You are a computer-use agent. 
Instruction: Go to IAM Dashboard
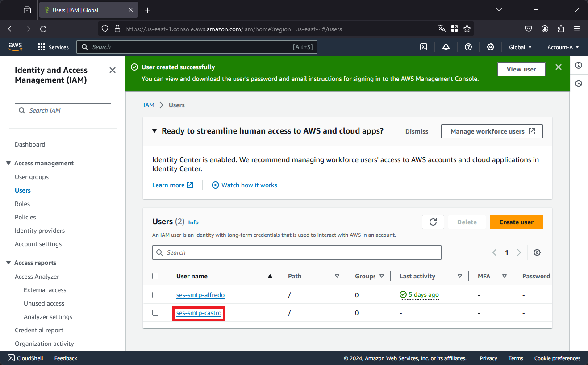click(30, 144)
